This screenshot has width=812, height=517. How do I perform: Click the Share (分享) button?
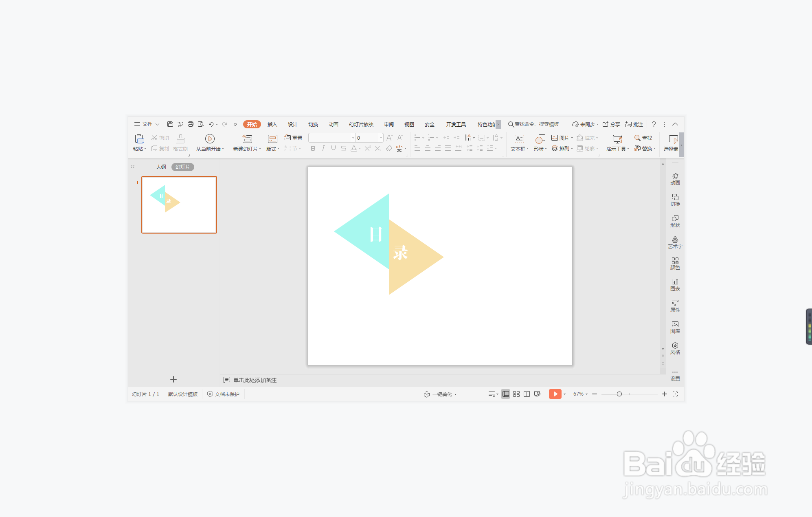(x=611, y=124)
